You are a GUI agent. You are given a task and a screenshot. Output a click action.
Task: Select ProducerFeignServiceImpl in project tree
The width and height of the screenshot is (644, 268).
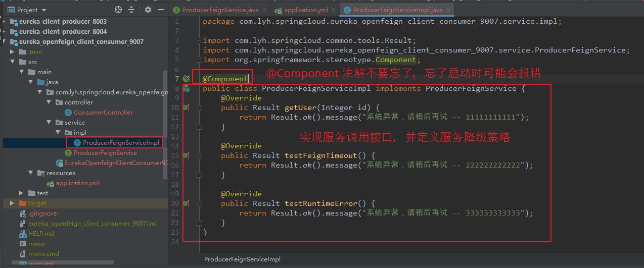[x=121, y=143]
